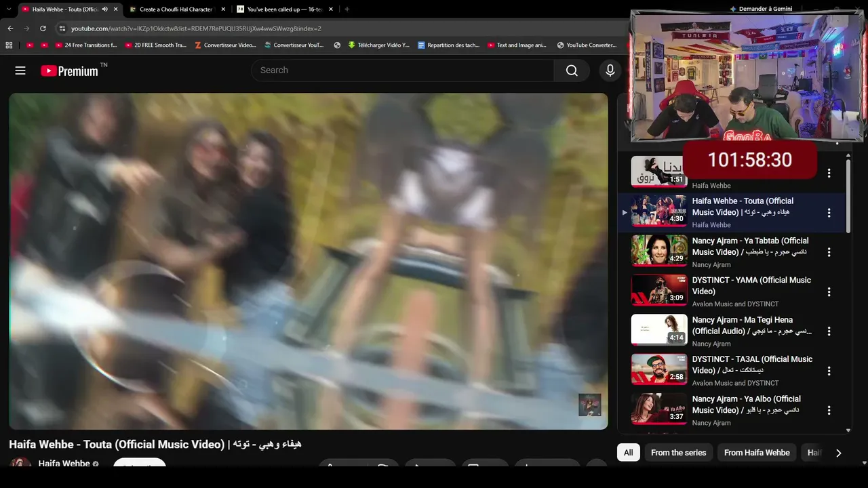Viewport: 868px width, 488px height.
Task: Open options for the 1:51 Haifa Wehbe video
Action: point(829,174)
